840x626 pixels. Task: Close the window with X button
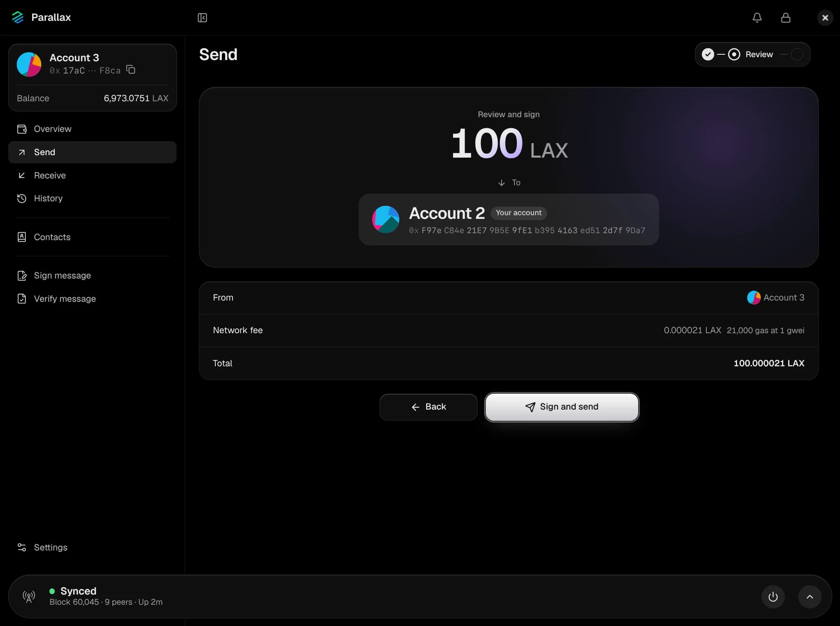(825, 18)
